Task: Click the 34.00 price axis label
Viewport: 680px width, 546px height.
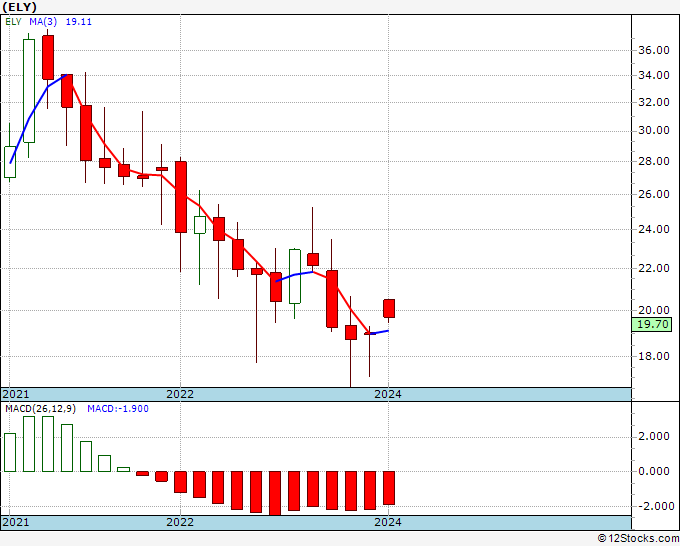Action: tap(654, 75)
